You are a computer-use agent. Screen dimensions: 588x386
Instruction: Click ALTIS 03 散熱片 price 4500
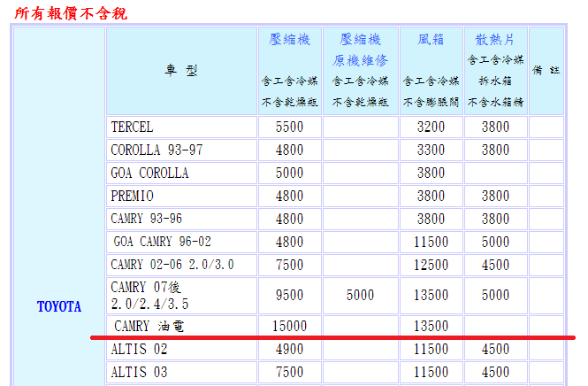coord(495,372)
